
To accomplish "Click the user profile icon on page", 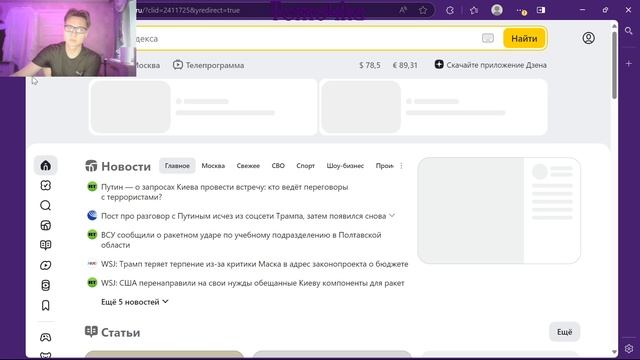I will pyautogui.click(x=588, y=38).
